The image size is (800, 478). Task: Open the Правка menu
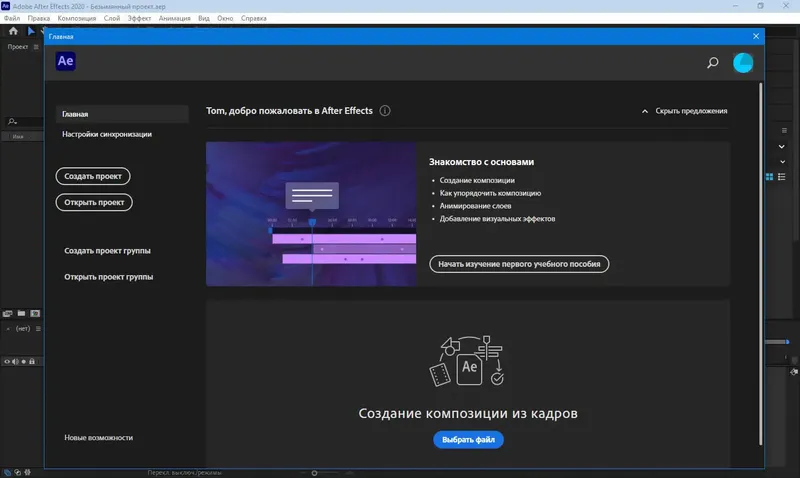pyautogui.click(x=39, y=18)
